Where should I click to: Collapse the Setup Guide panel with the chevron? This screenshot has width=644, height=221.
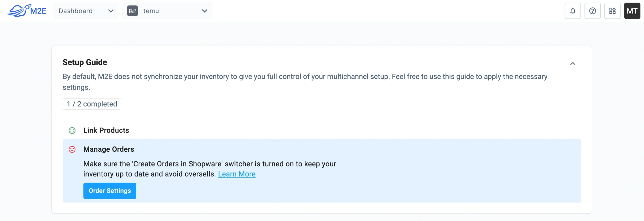point(573,64)
